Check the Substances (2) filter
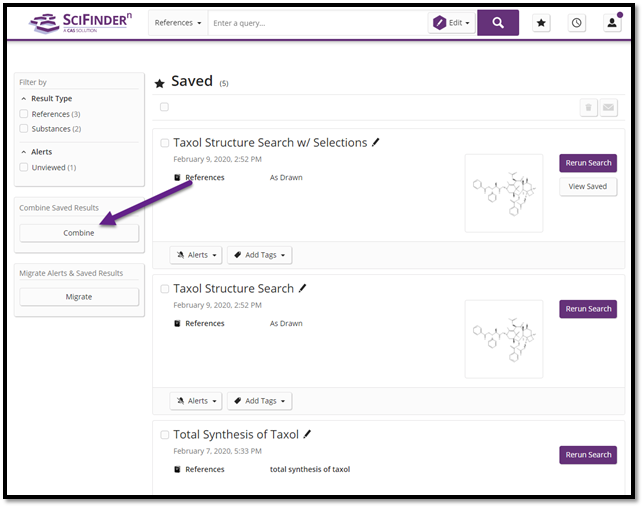644x508 pixels. 24,129
